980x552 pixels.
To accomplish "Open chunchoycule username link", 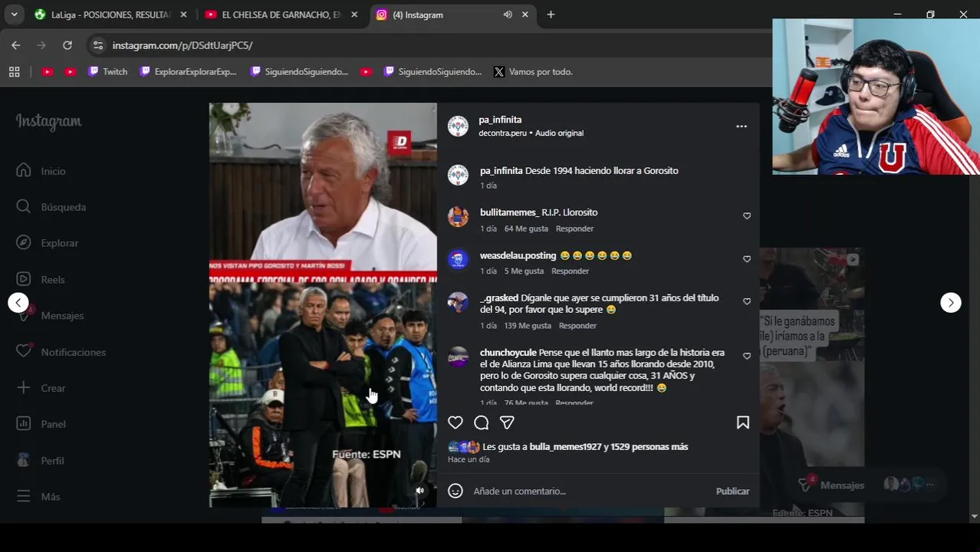I will pyautogui.click(x=508, y=353).
